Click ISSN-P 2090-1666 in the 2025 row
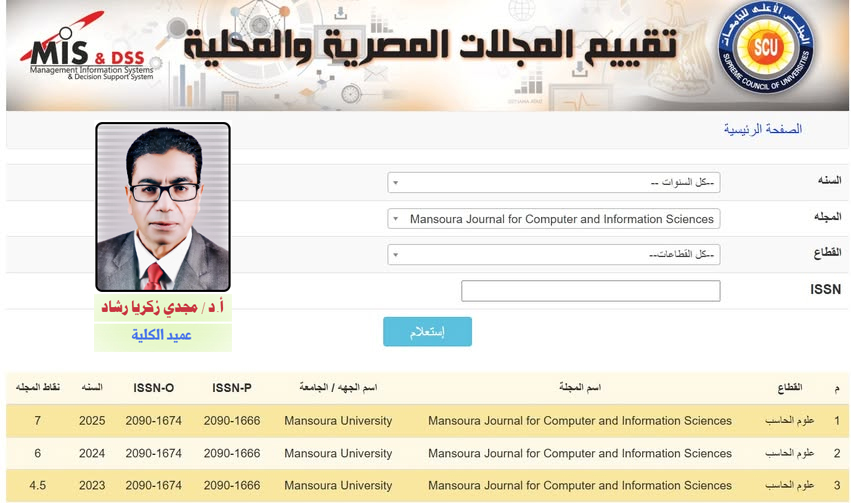This screenshot has width=851, height=503. click(x=232, y=421)
